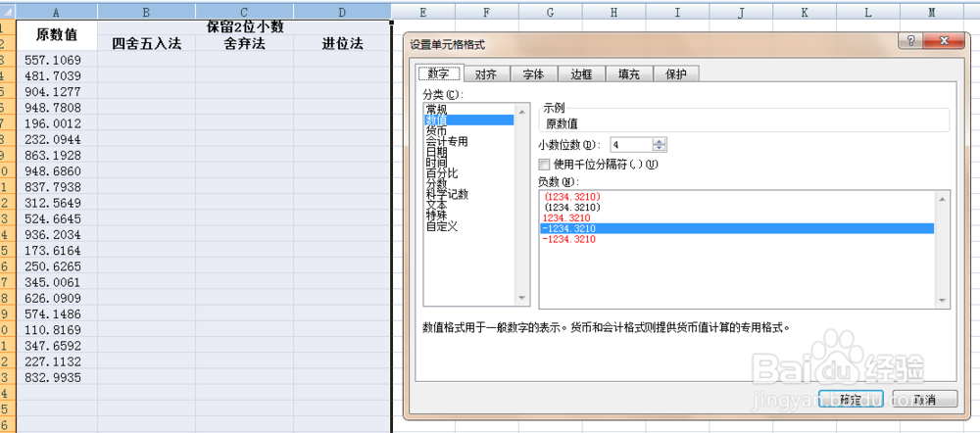Select column B header

pyautogui.click(x=146, y=12)
